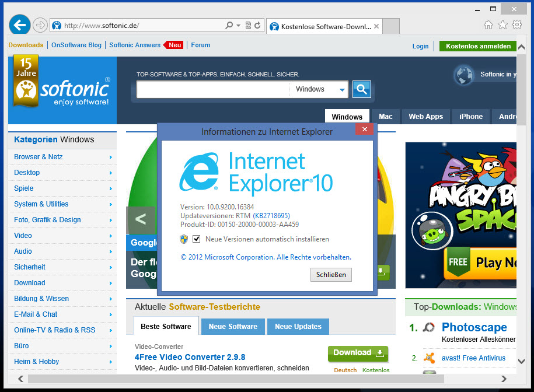The image size is (534, 392).
Task: Refresh the page with the reload icon
Action: click(258, 24)
